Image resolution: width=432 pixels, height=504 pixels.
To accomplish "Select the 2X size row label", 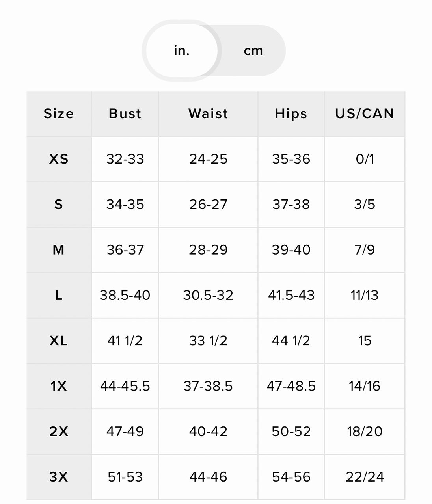I will 59,431.
